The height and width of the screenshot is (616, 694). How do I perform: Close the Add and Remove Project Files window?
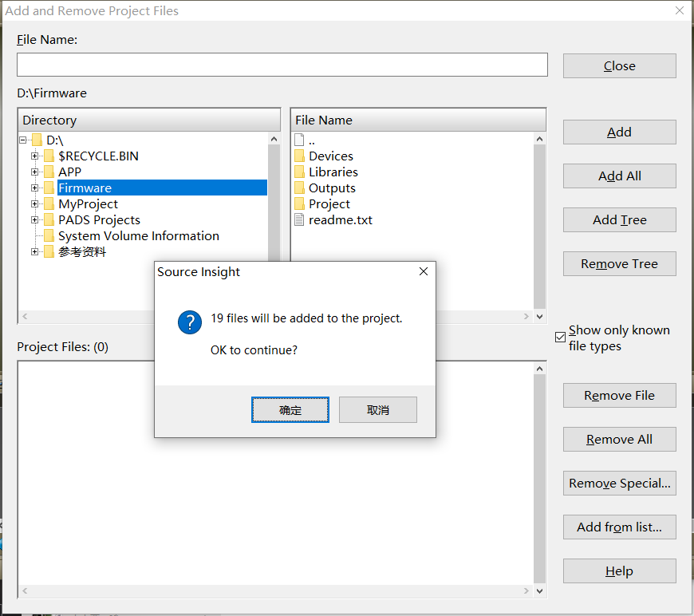click(x=680, y=10)
